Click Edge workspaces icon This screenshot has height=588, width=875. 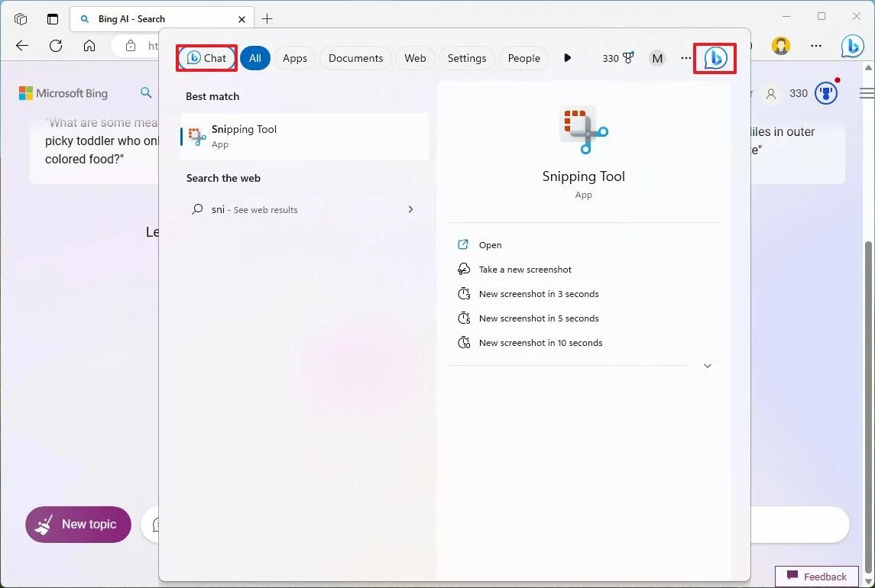pyautogui.click(x=21, y=19)
